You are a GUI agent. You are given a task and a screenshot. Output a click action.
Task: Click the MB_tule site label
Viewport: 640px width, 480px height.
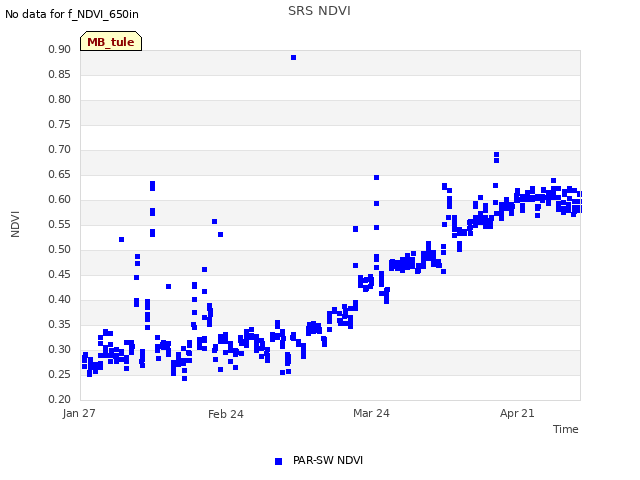(x=111, y=42)
